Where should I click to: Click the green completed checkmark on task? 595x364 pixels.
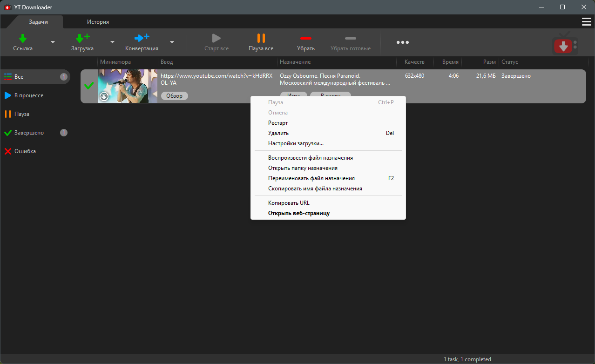88,86
